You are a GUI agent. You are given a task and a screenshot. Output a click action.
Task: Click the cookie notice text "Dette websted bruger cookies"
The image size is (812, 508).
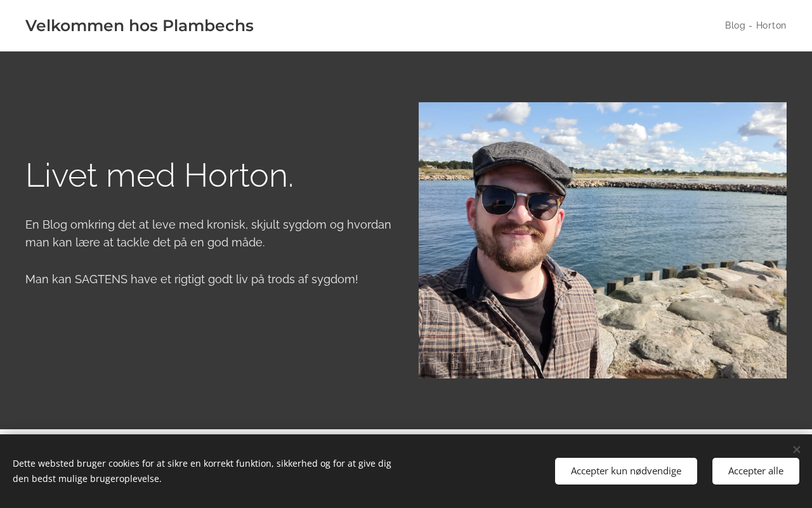pos(202,471)
